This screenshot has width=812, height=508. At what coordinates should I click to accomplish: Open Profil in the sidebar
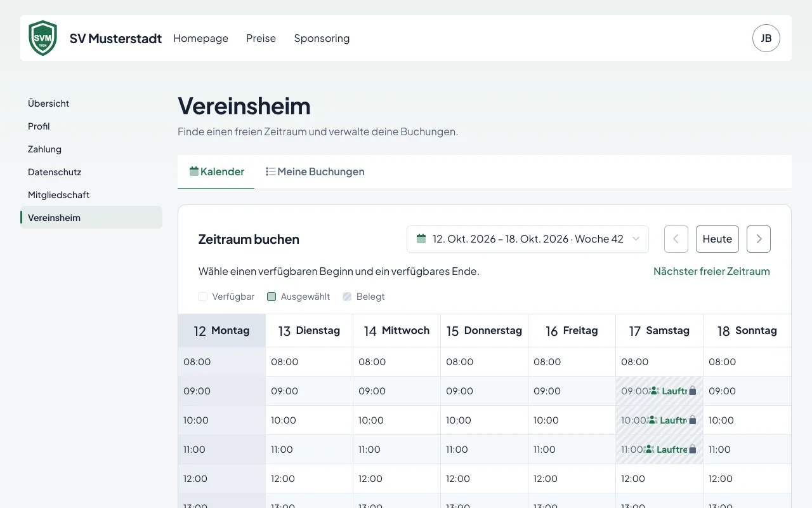91,126
